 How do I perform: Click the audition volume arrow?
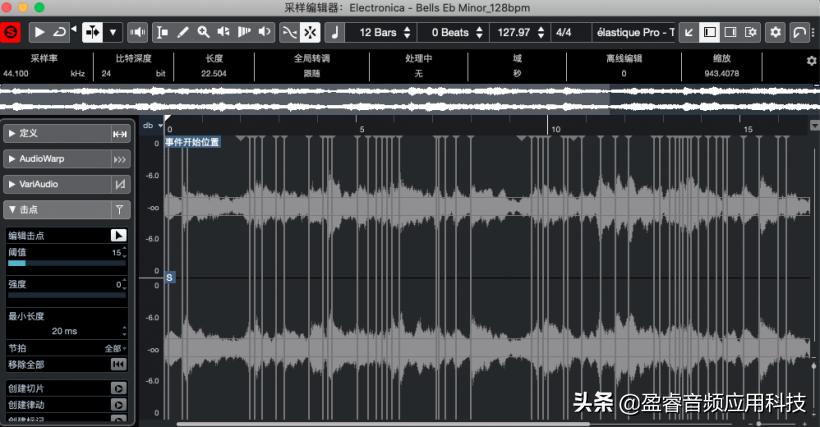74,29
